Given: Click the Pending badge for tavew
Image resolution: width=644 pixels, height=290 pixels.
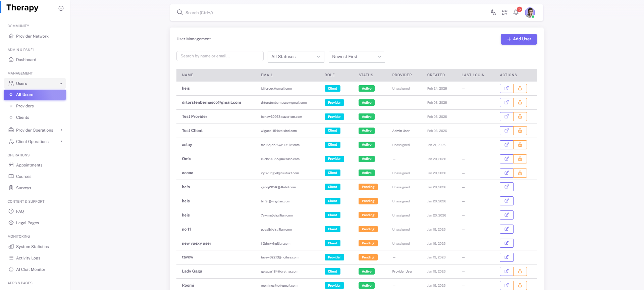Looking at the screenshot, I should (x=368, y=257).
